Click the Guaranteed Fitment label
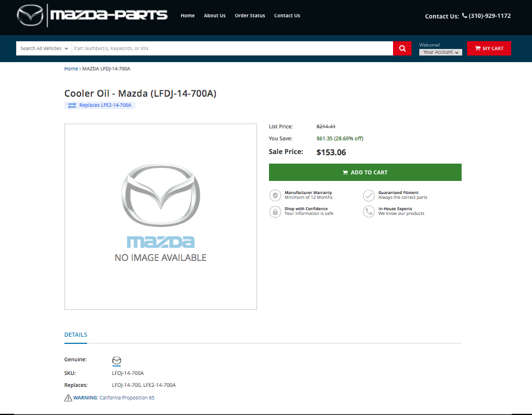Image resolution: width=532 pixels, height=415 pixels. tap(398, 192)
